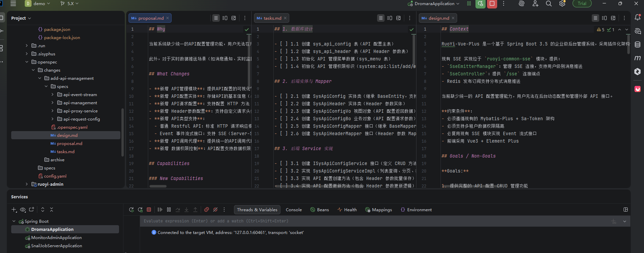644x253 pixels.
Task: Expand all nodes in Services tree
Action: (43, 210)
